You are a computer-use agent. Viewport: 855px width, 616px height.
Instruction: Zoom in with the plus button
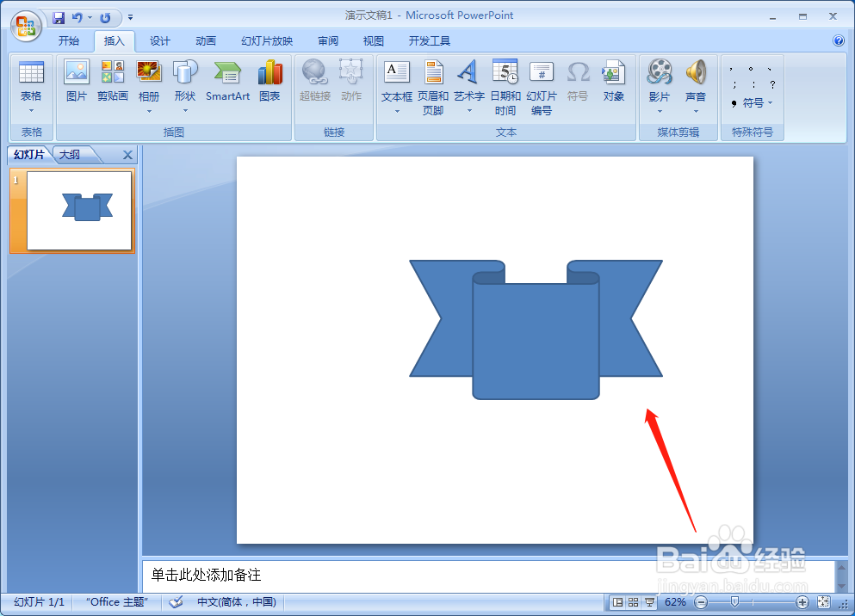pos(802,602)
